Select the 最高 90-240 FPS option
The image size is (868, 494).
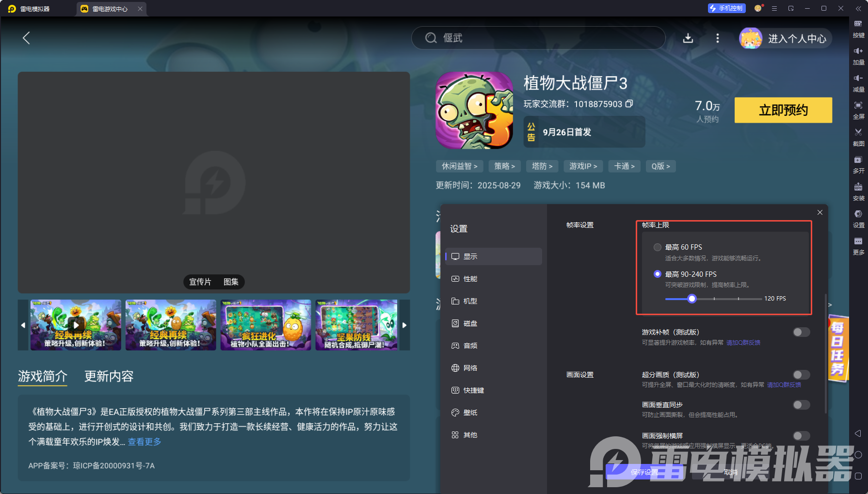pos(658,274)
